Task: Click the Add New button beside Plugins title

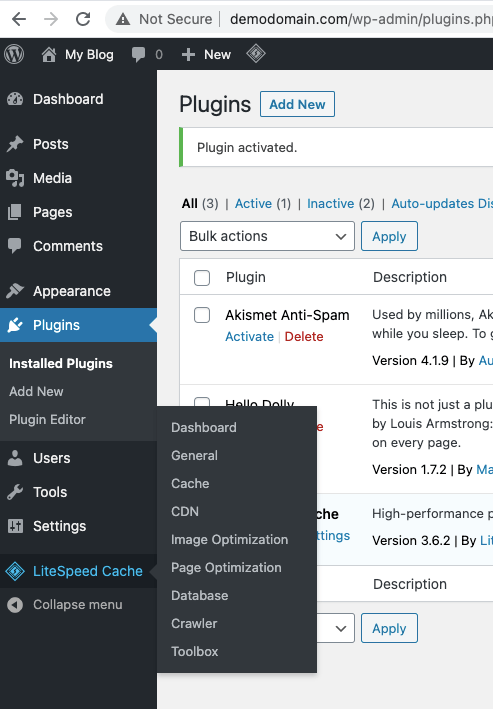Action: pos(297,104)
